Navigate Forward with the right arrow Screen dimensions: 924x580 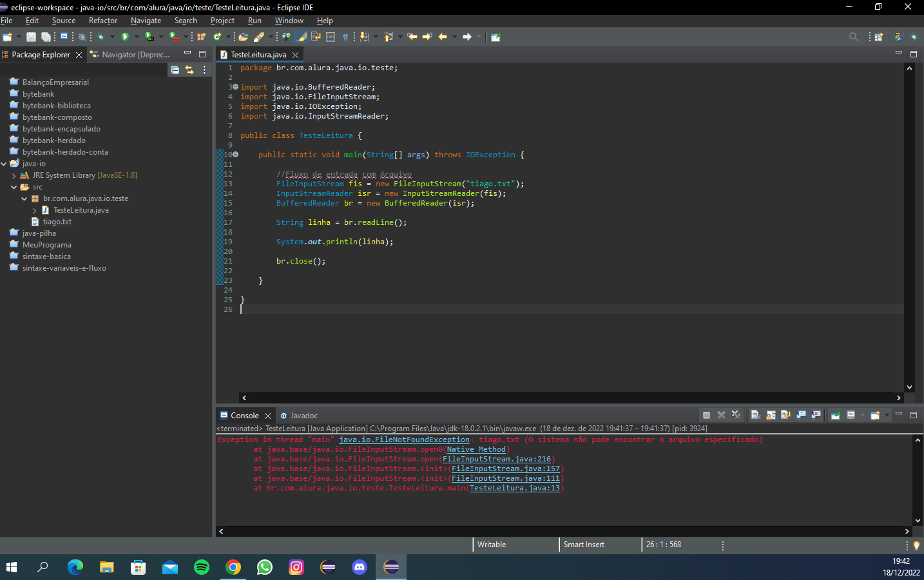coord(467,37)
